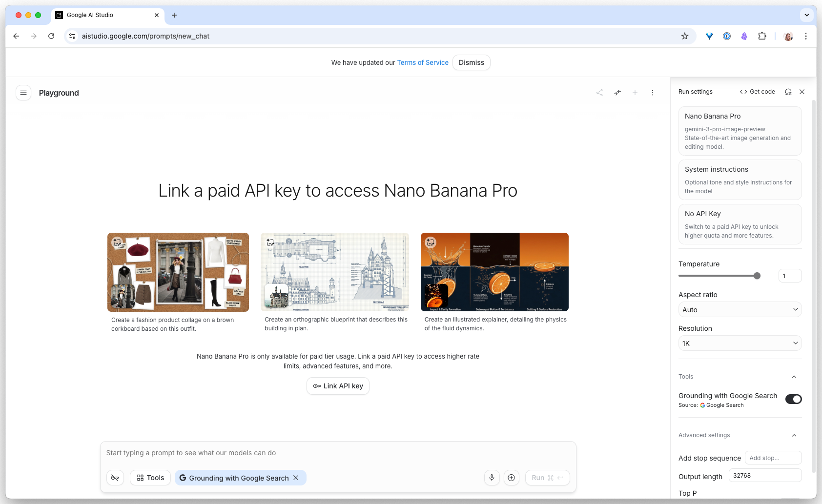Click the Playground heading
The image size is (822, 504).
pyautogui.click(x=59, y=93)
